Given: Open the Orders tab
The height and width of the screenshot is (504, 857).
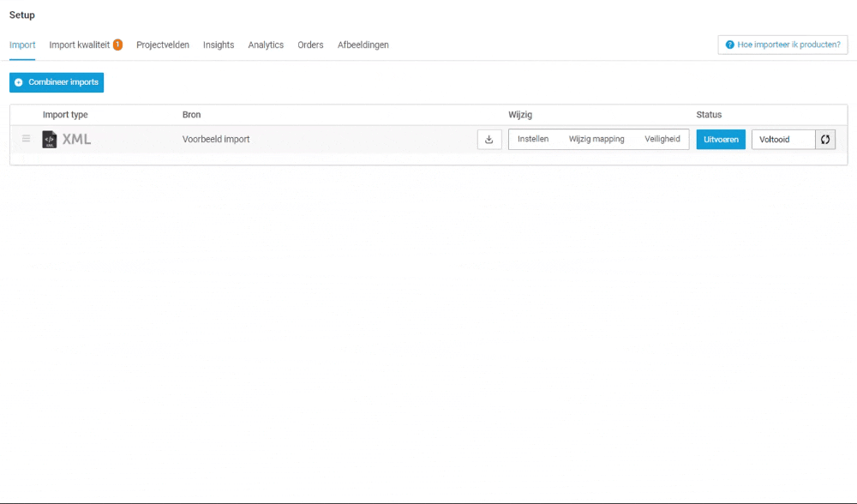Looking at the screenshot, I should click(310, 45).
